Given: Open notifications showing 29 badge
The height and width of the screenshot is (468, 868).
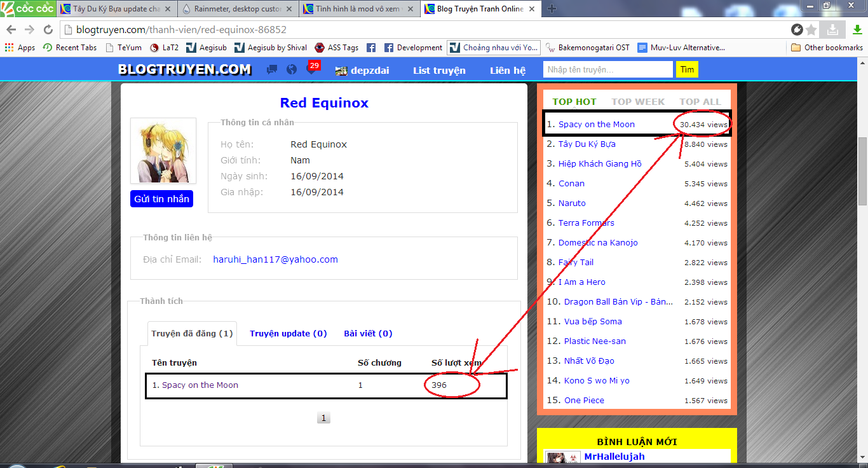Looking at the screenshot, I should [x=312, y=69].
